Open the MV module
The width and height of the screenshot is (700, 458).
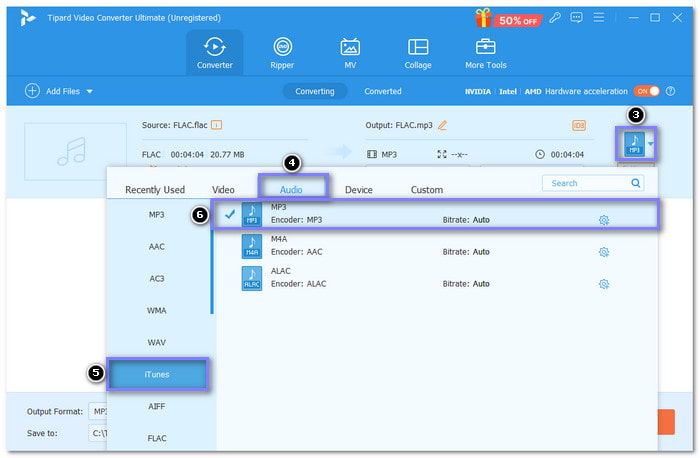click(350, 53)
